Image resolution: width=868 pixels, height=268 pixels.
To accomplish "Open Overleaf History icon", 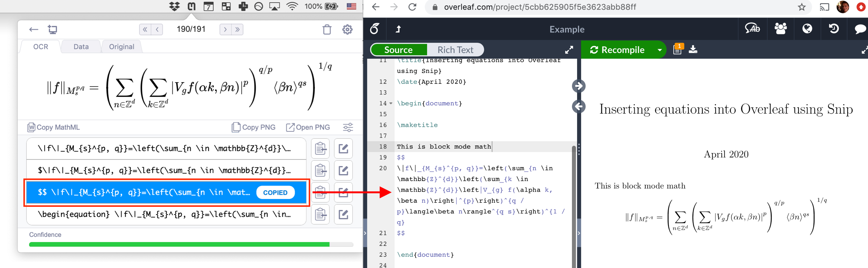I will pyautogui.click(x=834, y=29).
